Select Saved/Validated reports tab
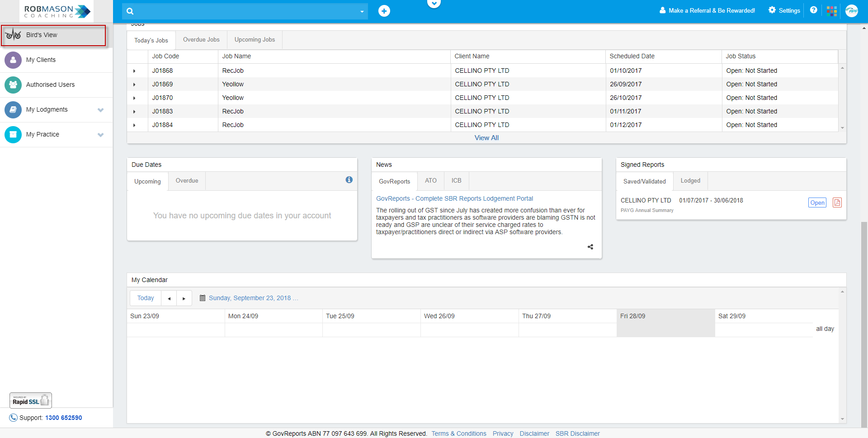Image resolution: width=868 pixels, height=438 pixels. point(645,181)
